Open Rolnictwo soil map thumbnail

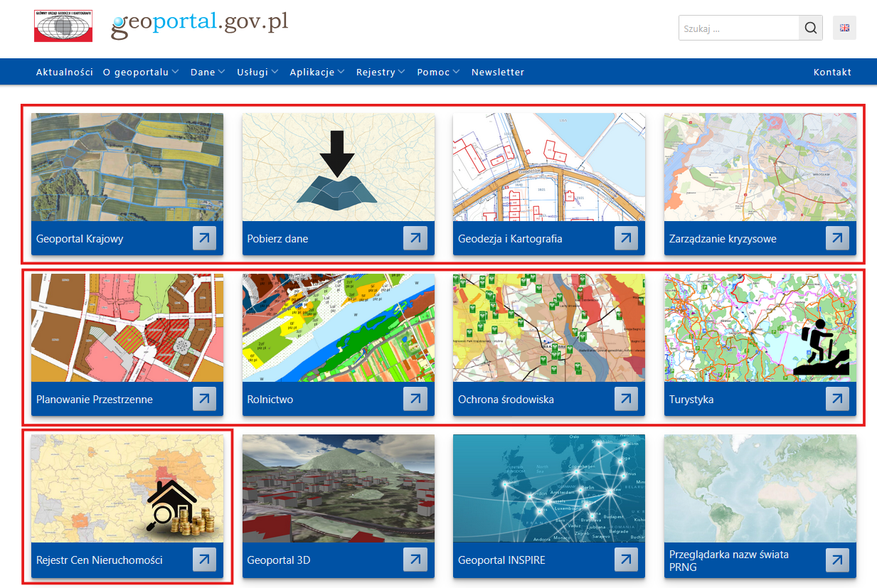[339, 328]
